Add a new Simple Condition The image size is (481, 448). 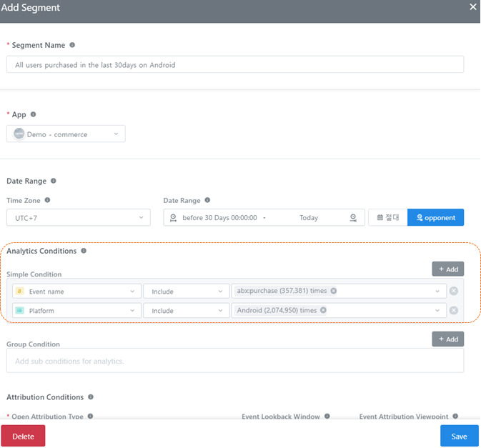point(447,269)
